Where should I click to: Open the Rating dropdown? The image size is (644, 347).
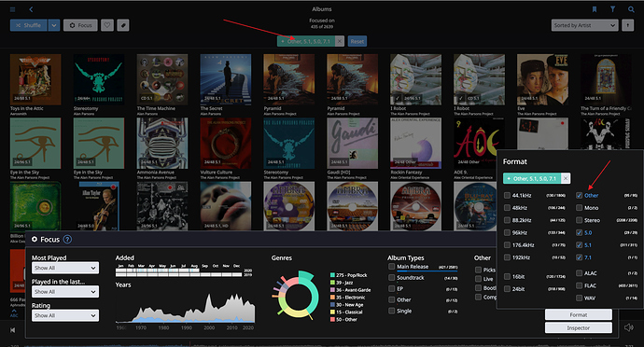pyautogui.click(x=65, y=315)
